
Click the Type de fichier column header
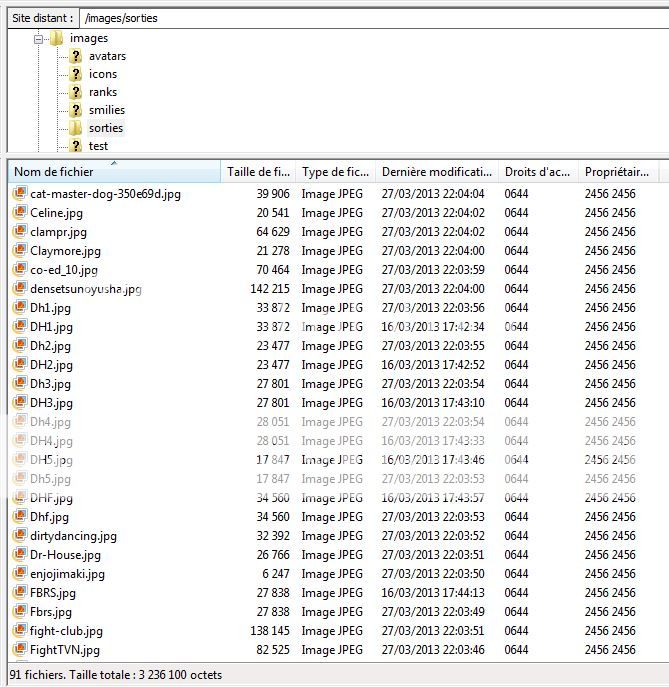[336, 172]
